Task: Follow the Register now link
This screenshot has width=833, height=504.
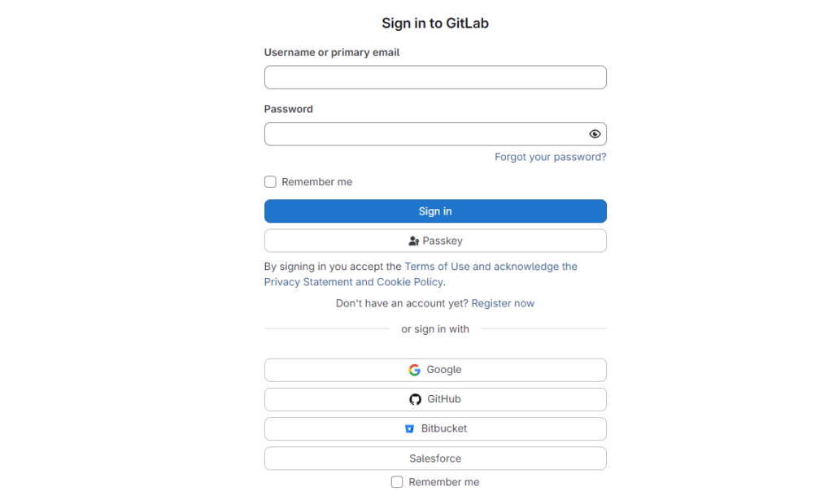Action: pos(503,303)
